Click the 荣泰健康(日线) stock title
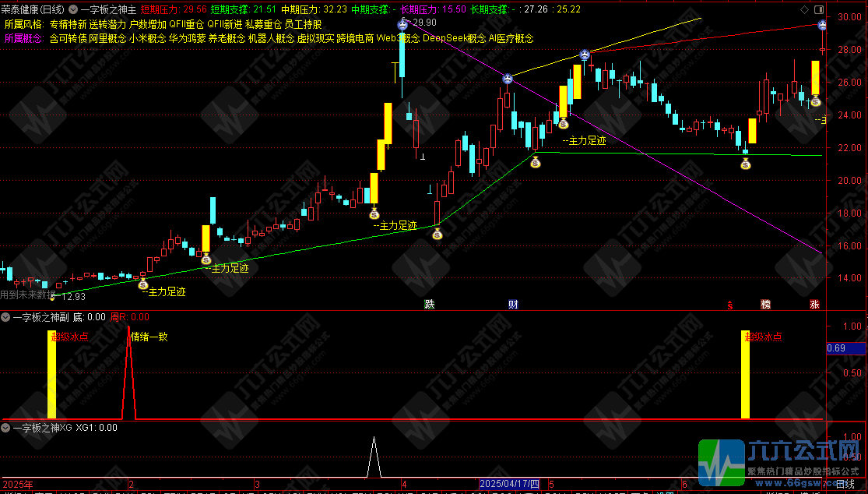This screenshot has width=868, height=494. [x=33, y=9]
